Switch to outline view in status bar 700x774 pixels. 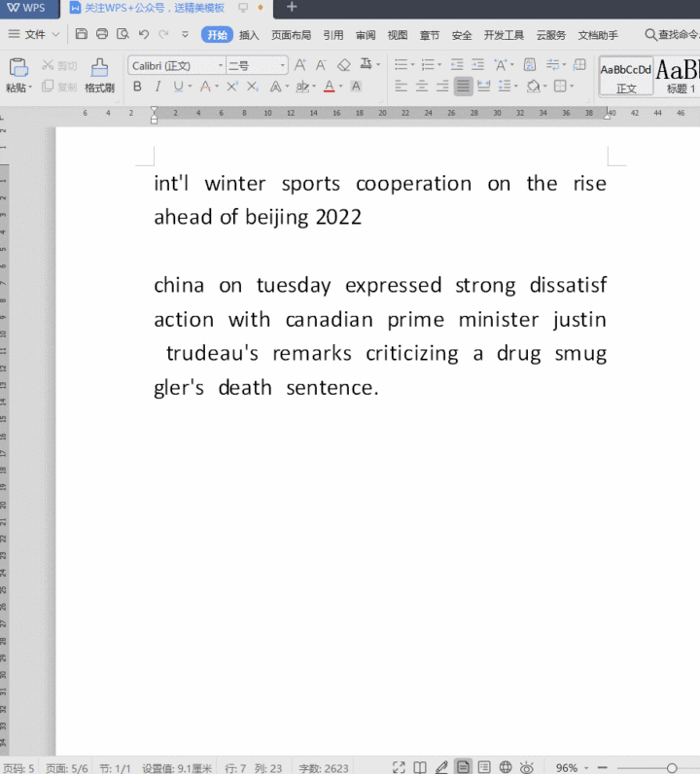coord(484,767)
